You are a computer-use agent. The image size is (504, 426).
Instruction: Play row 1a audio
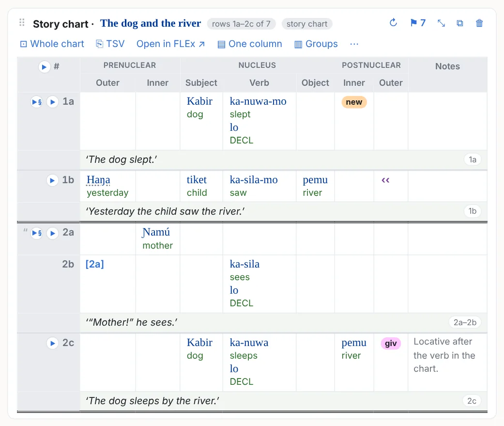(x=52, y=102)
